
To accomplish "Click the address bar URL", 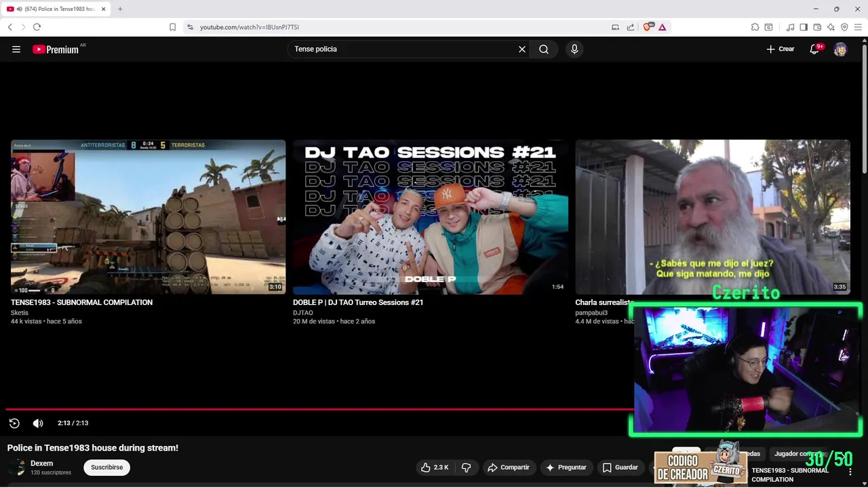I will [249, 27].
